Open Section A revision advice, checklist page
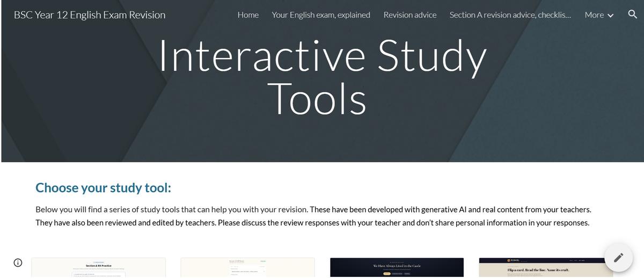The image size is (644, 278). (510, 15)
